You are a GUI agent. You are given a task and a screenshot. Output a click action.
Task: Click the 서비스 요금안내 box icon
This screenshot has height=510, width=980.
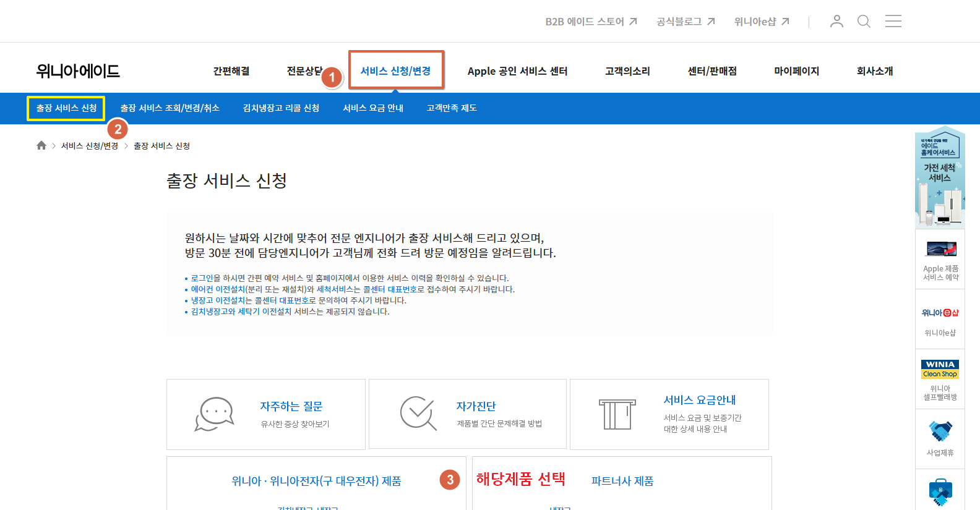point(617,414)
